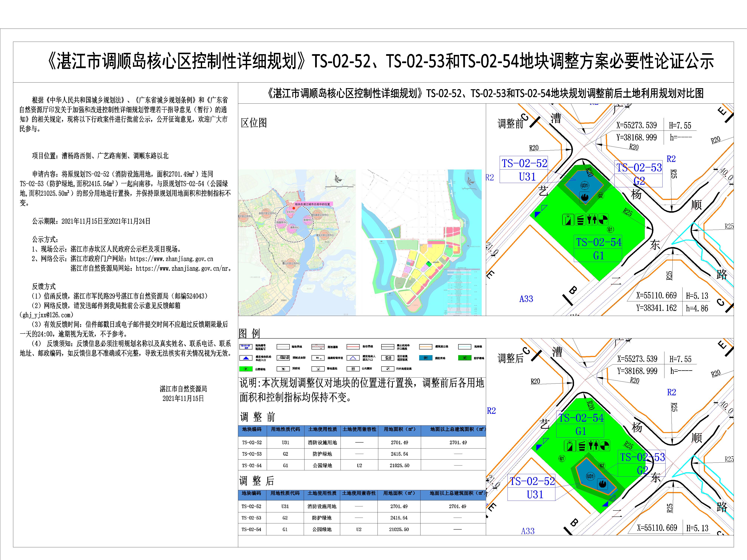The image size is (747, 560).
Task: Click the toilet icon inside the TS-02-54 green plot
Action: (x=592, y=220)
